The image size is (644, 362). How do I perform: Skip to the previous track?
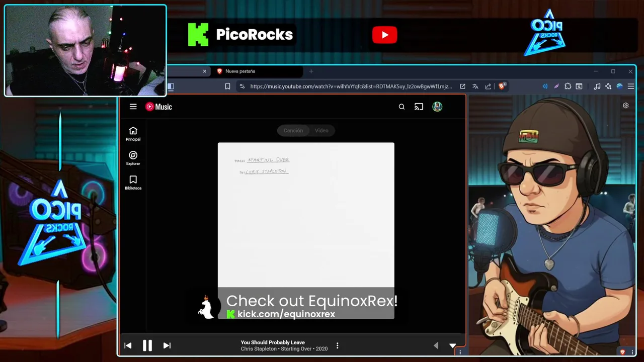tap(128, 345)
